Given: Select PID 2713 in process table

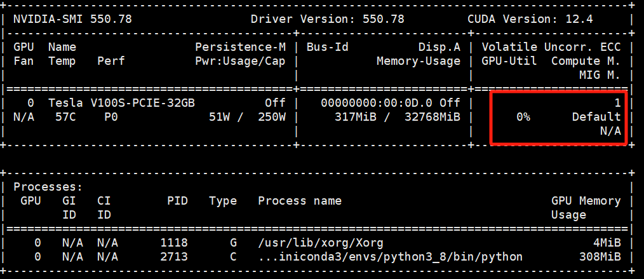Looking at the screenshot, I should [174, 257].
